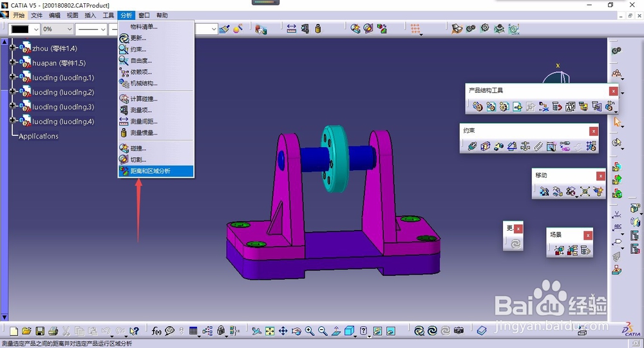Select Applications node in the tree
Screen dimensions: 644x348
[39, 136]
